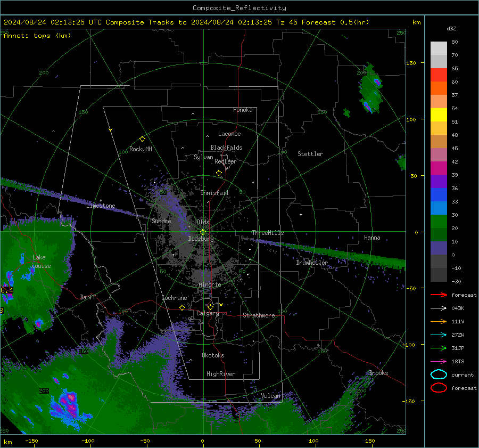The height and width of the screenshot is (448, 479).
Task: Click the Okotoks city label
Action: 213,355
